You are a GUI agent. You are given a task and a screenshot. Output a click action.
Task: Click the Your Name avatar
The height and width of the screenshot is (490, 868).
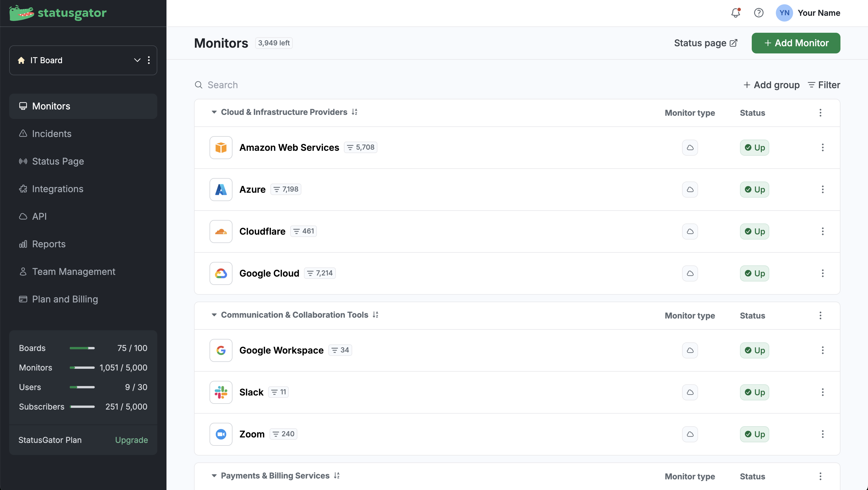click(784, 13)
